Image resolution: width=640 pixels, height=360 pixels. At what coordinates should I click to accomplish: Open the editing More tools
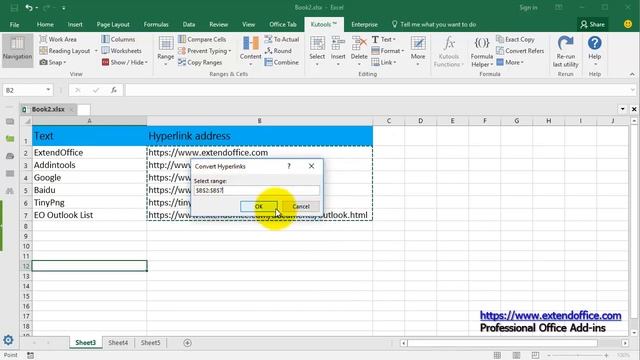click(418, 52)
